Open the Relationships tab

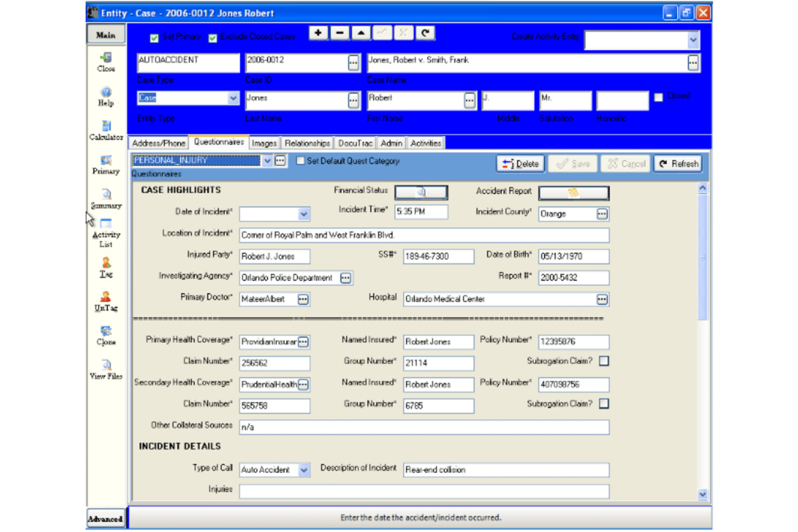(x=307, y=143)
